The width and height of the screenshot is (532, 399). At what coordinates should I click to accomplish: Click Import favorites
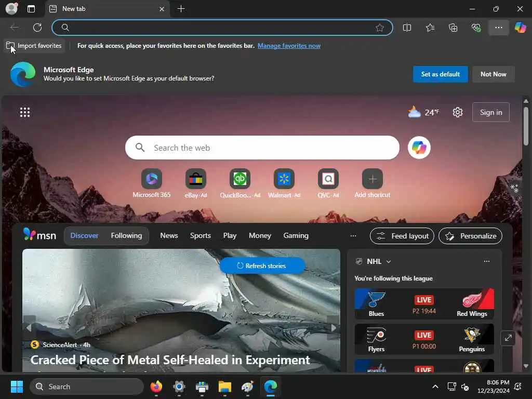click(x=34, y=46)
